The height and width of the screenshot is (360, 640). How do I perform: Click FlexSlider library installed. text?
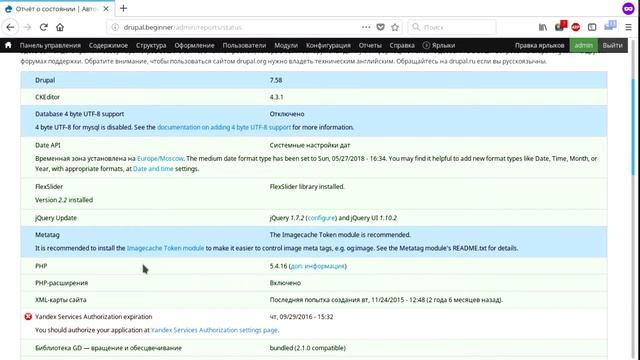coord(307,187)
